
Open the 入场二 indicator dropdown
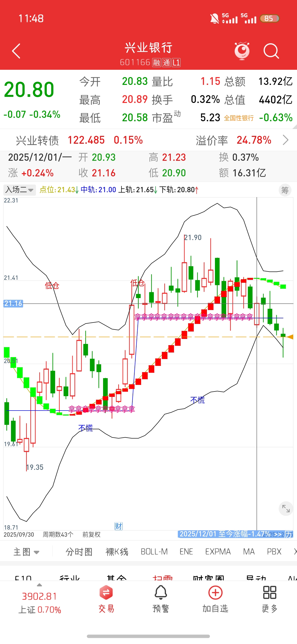pyautogui.click(x=19, y=190)
